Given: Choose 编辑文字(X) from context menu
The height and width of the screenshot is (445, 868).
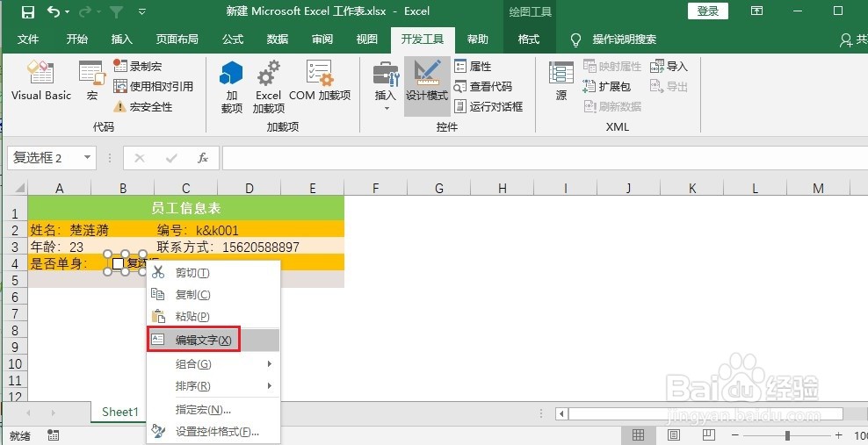Looking at the screenshot, I should coord(213,340).
